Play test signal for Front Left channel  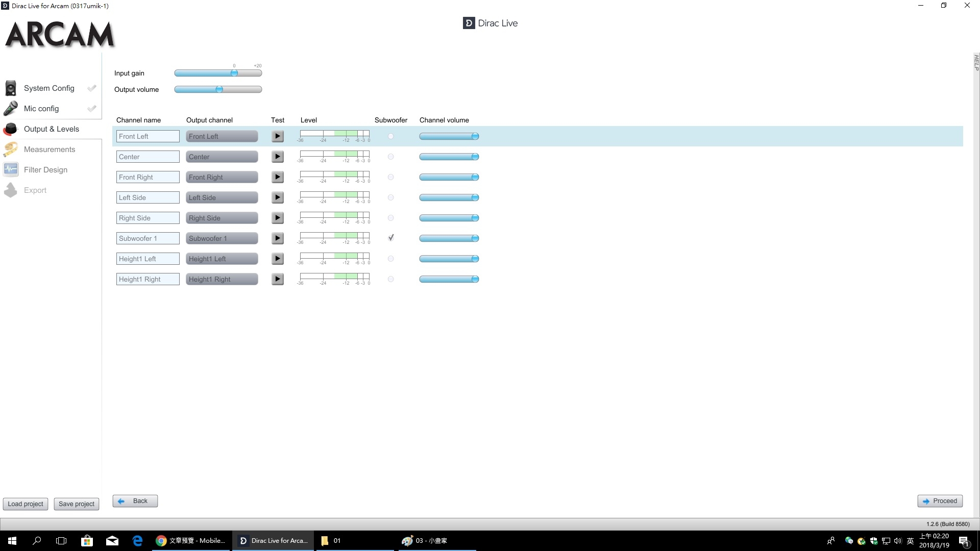(277, 136)
